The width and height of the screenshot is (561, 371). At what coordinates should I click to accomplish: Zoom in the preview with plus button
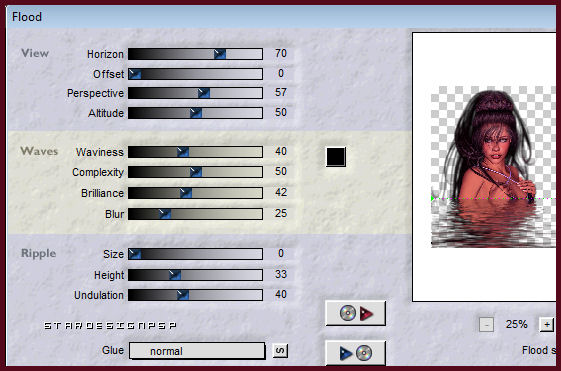(547, 324)
